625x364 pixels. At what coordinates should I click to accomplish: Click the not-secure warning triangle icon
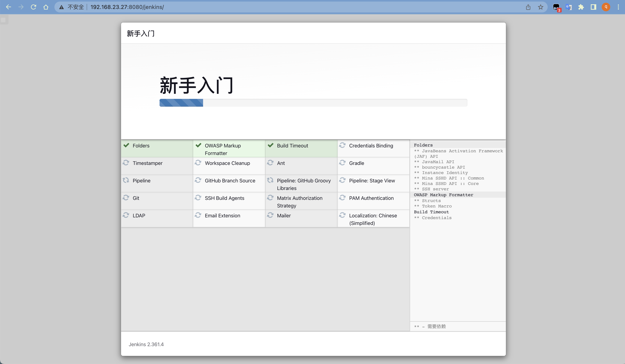61,7
